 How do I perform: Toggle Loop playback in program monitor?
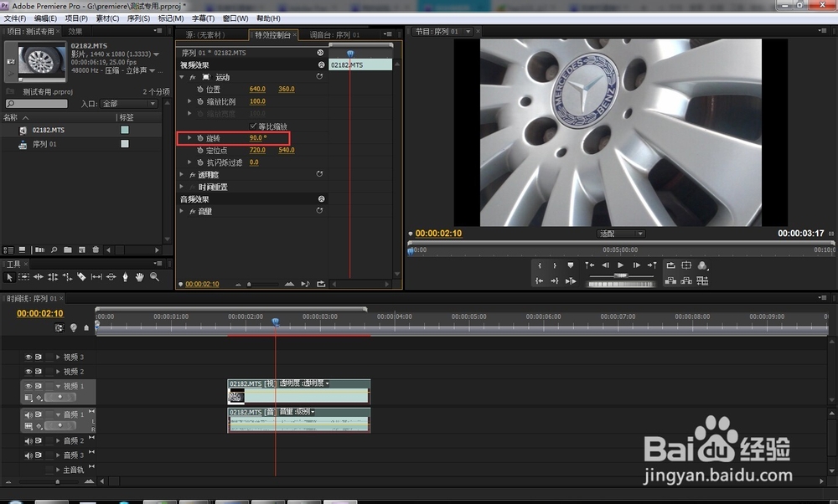pos(670,265)
